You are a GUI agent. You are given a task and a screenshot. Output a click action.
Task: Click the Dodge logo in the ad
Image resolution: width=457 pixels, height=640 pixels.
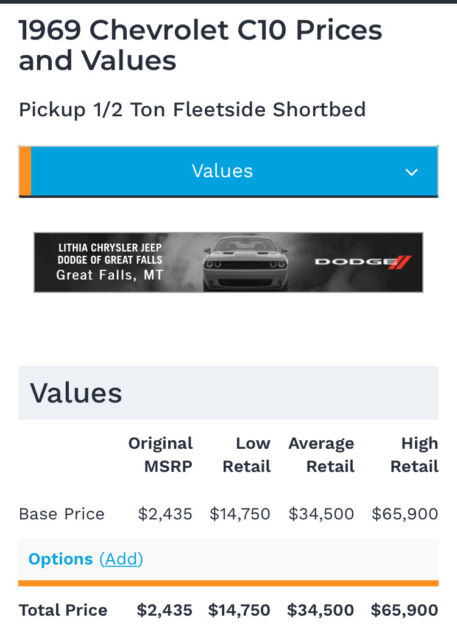363,262
